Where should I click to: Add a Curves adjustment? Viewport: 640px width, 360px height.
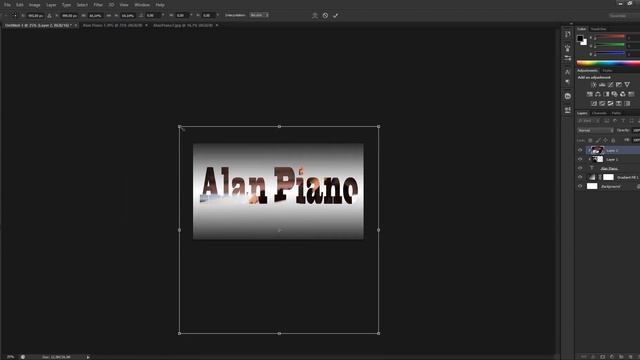tap(611, 84)
